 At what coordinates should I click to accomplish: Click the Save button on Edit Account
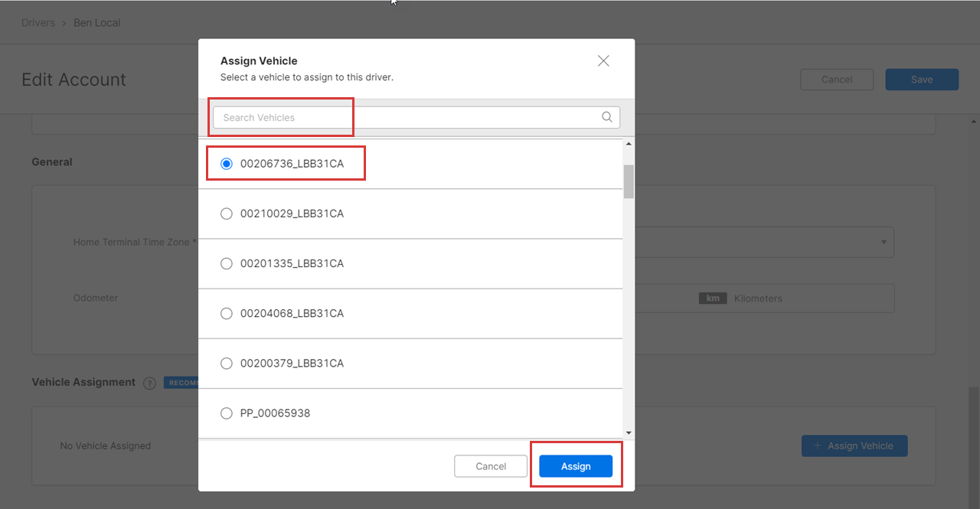tap(922, 80)
